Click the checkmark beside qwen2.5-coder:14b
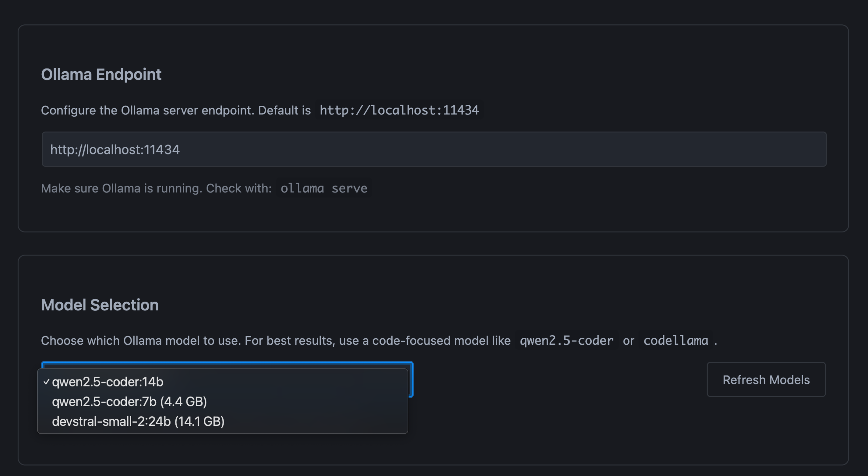Image resolution: width=868 pixels, height=476 pixels. click(46, 382)
